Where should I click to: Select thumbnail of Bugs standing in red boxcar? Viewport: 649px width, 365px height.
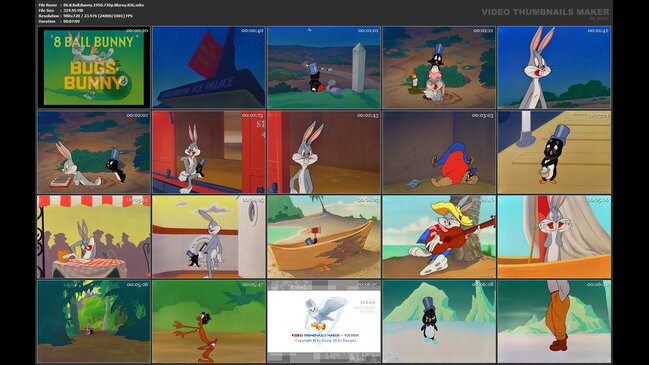coord(209,152)
